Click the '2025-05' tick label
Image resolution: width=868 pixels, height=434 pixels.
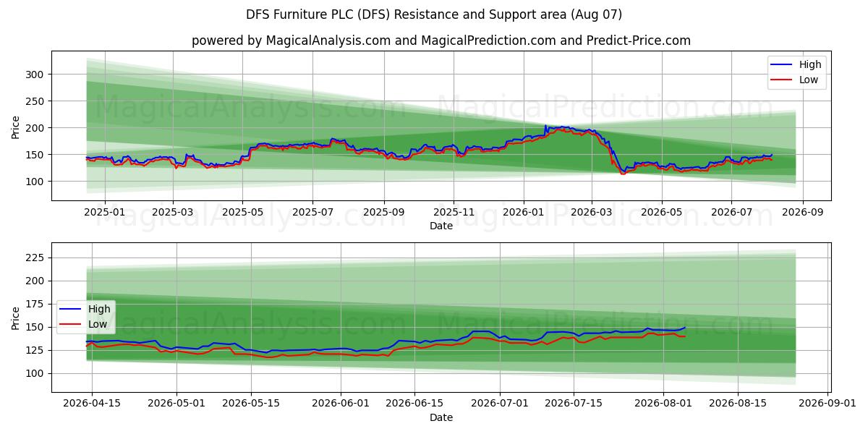(242, 212)
